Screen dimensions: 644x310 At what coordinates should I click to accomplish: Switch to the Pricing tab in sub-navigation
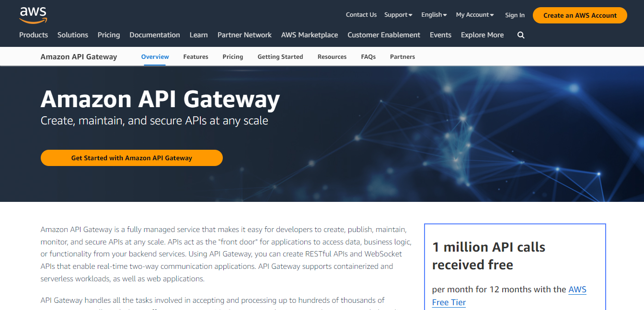[233, 56]
